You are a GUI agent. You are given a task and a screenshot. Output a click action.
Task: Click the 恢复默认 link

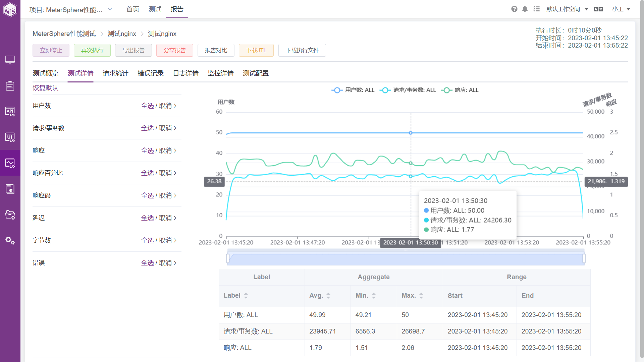coord(45,88)
